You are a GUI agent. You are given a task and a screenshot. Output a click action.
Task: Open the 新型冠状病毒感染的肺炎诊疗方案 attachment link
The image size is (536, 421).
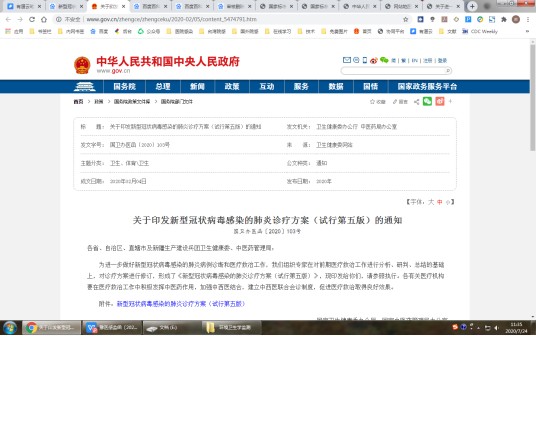click(180, 304)
